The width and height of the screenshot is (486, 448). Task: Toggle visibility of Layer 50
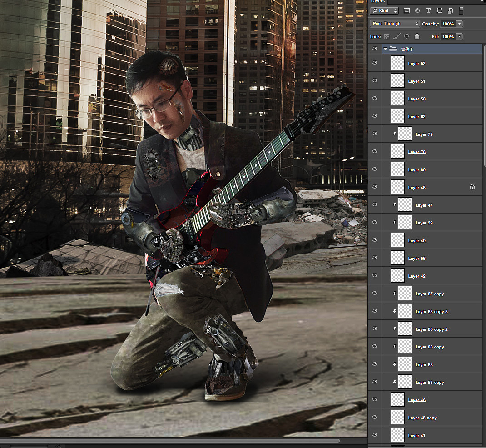pyautogui.click(x=375, y=98)
